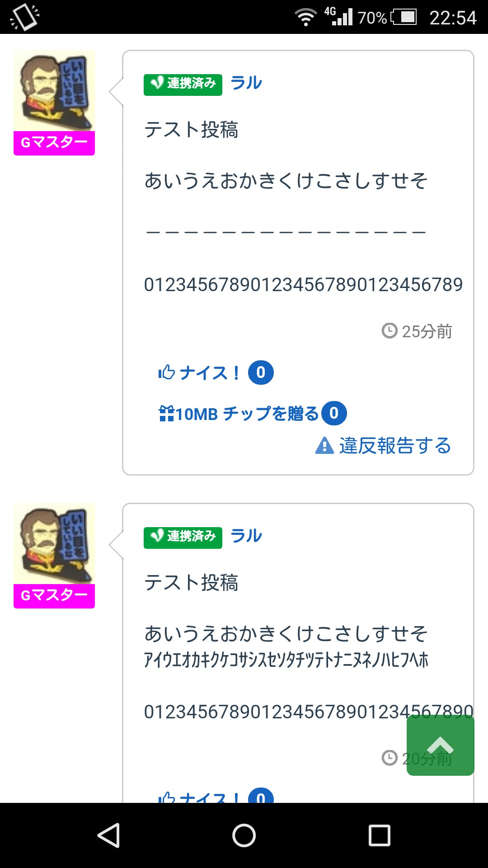Tap second post's user avatar thumbnail
Viewport: 488px width, 868px height.
pyautogui.click(x=54, y=543)
